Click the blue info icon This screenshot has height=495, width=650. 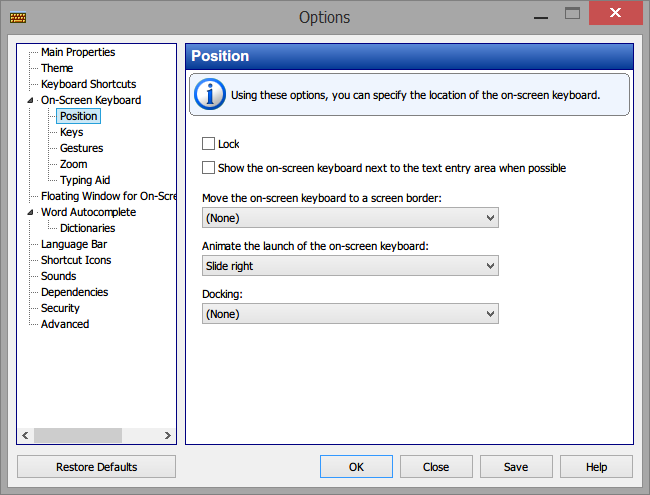(x=210, y=94)
